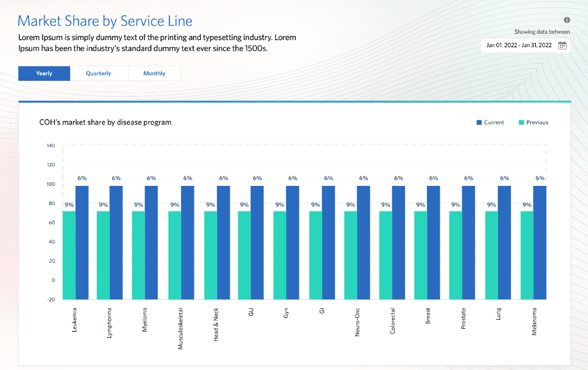
Task: Click the Leukemia previous teal bar
Action: [x=69, y=255]
